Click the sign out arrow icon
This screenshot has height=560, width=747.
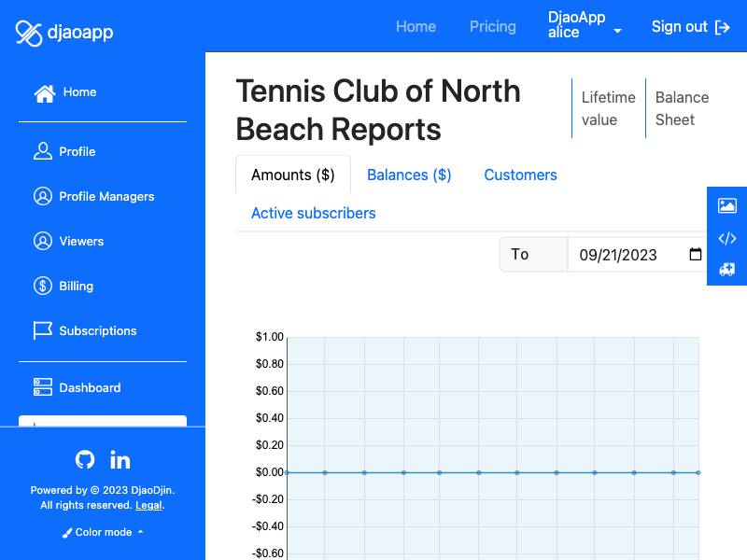click(723, 27)
